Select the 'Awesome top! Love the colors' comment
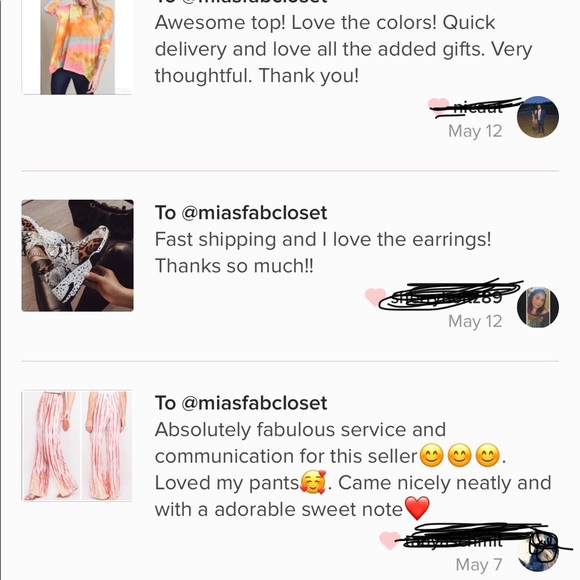580x580 pixels. coord(343,49)
